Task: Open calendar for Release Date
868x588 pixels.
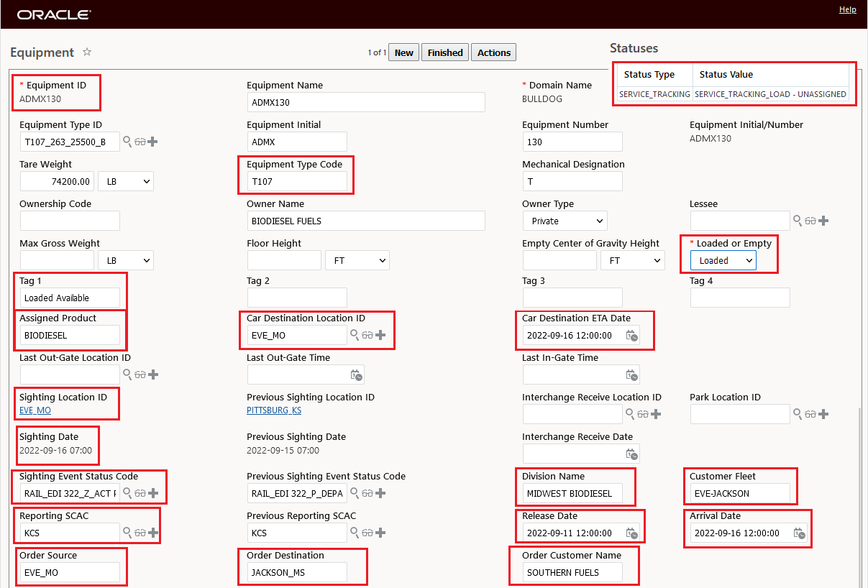Action: pyautogui.click(x=632, y=533)
